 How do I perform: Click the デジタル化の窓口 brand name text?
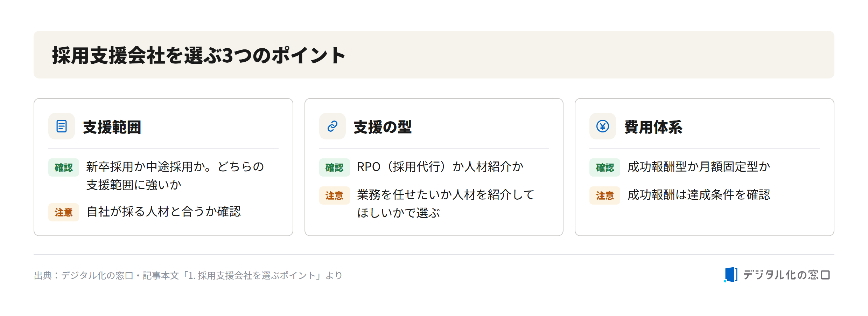click(x=786, y=275)
